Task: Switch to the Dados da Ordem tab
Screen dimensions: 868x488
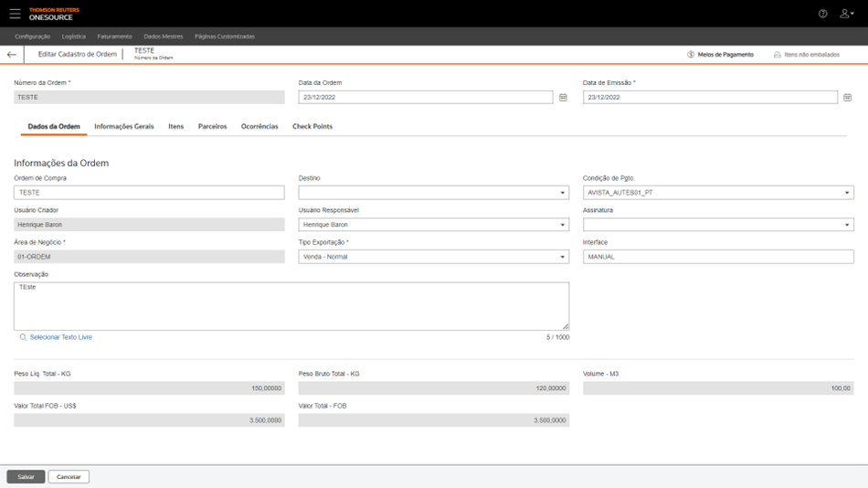Action: point(54,127)
